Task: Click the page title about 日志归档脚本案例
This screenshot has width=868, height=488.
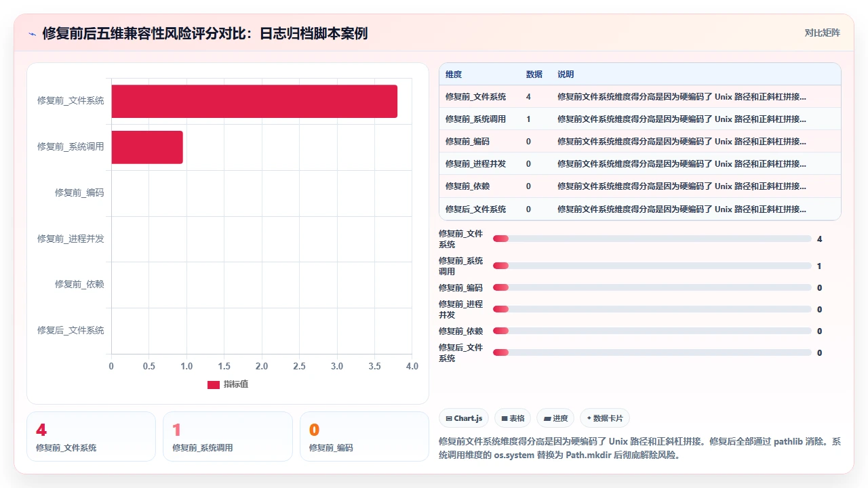Action: [x=205, y=33]
